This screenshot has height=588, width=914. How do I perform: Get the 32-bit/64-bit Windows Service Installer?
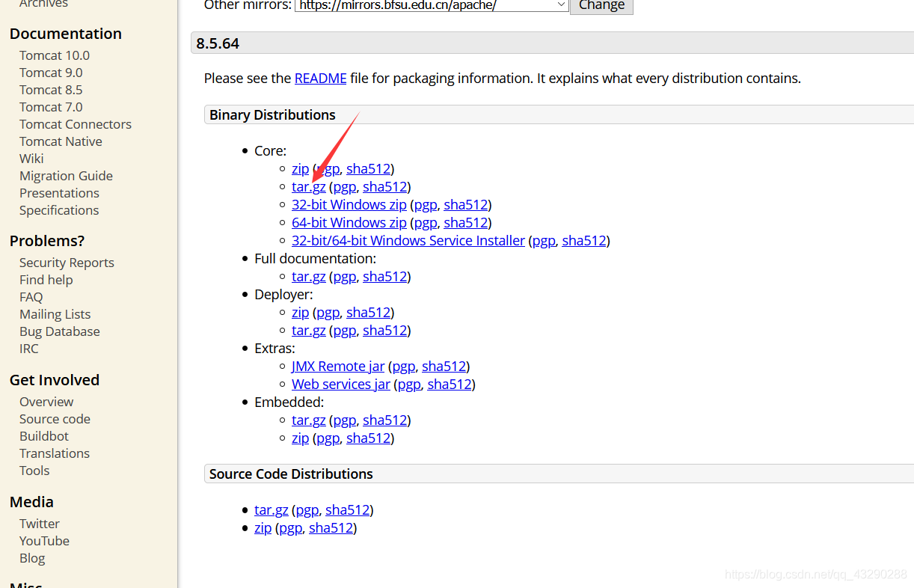408,240
